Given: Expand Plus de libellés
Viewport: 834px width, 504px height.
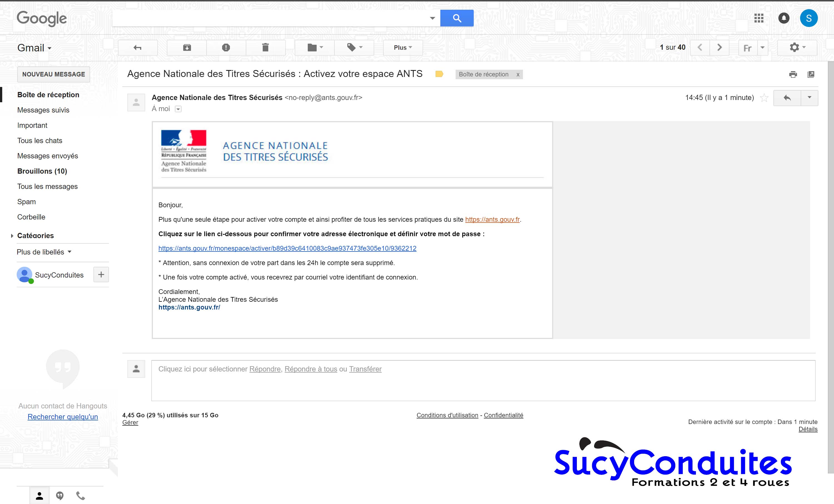Looking at the screenshot, I should [x=44, y=252].
